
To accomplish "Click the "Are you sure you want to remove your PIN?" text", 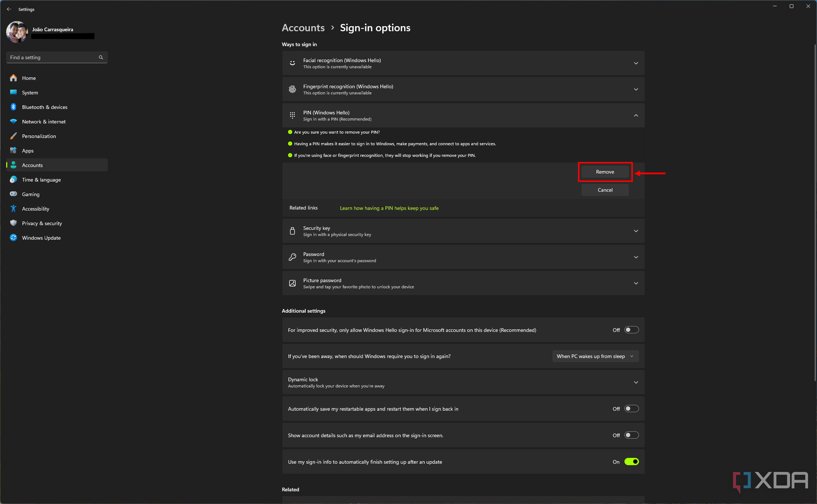I will (337, 132).
